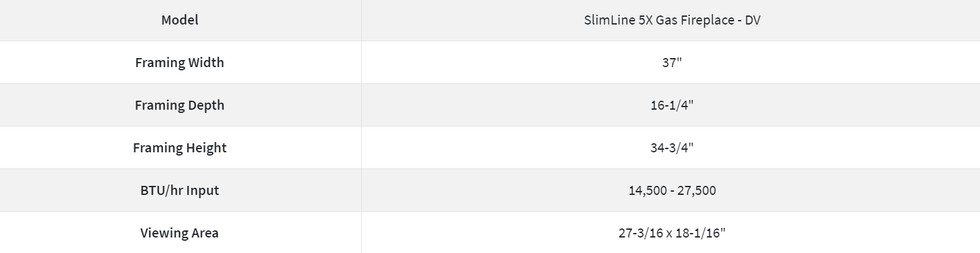
Task: Click the word Depth in Framing Depth label
Action: coord(205,106)
